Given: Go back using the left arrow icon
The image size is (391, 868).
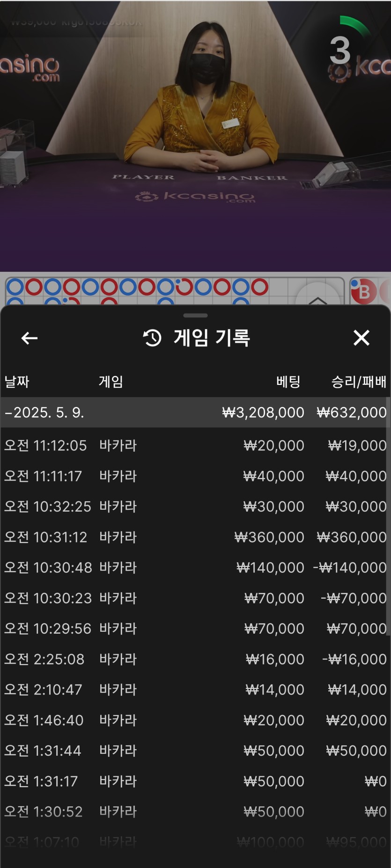Looking at the screenshot, I should 30,338.
